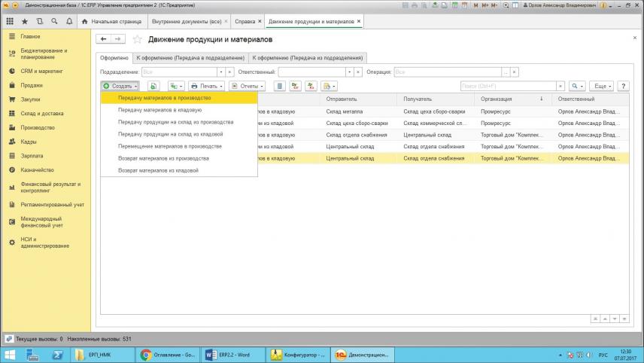Open the notifications bell icon

tap(69, 21)
